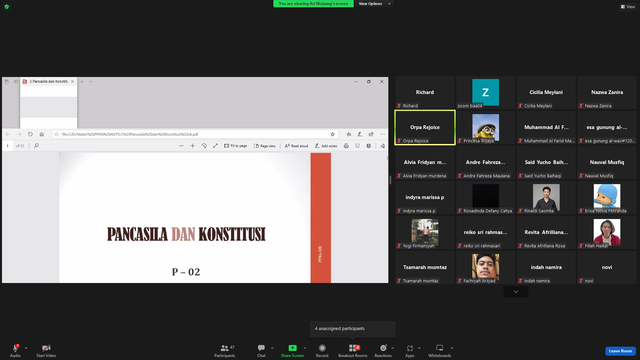640x360 pixels.
Task: Click the green encryption shield icon
Action: [x=7, y=7]
